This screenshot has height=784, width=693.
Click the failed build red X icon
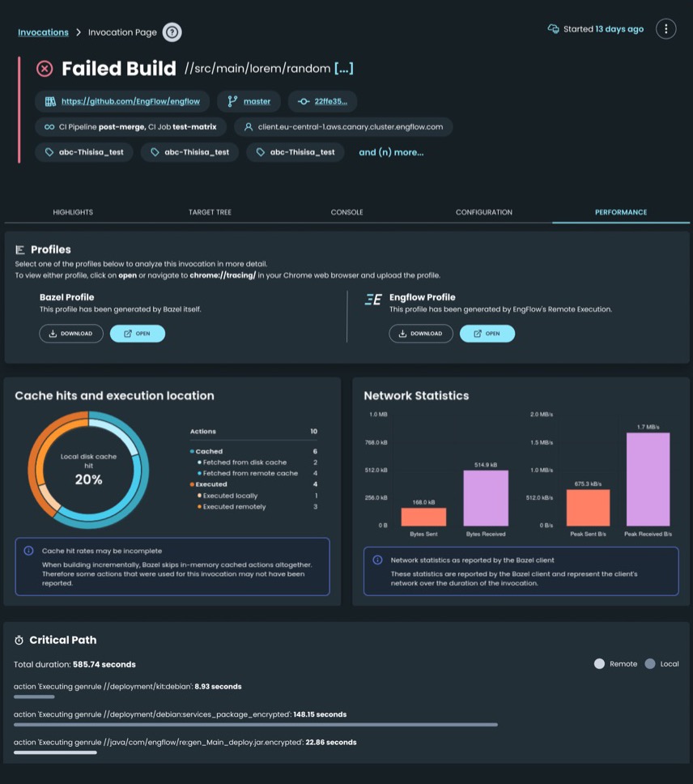pos(45,69)
